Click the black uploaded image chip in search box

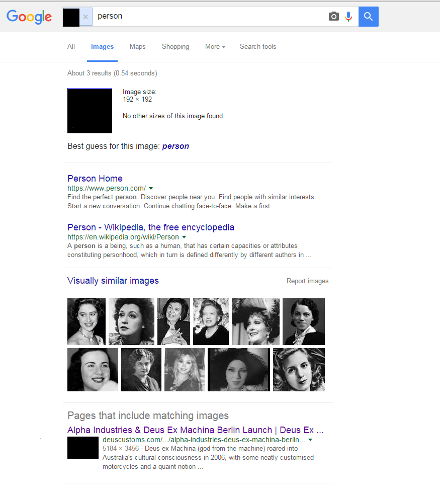pyautogui.click(x=71, y=18)
